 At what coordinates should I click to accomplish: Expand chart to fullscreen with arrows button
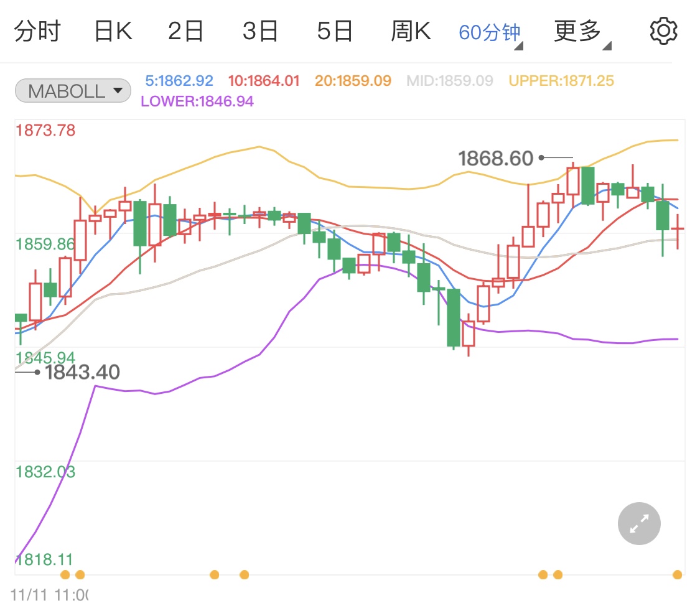coord(639,523)
